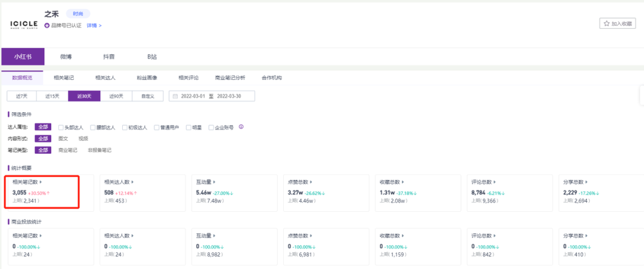This screenshot has width=644, height=269.
Task: Expand 相关达人数 arrow in 统计概要
Action: 132,182
